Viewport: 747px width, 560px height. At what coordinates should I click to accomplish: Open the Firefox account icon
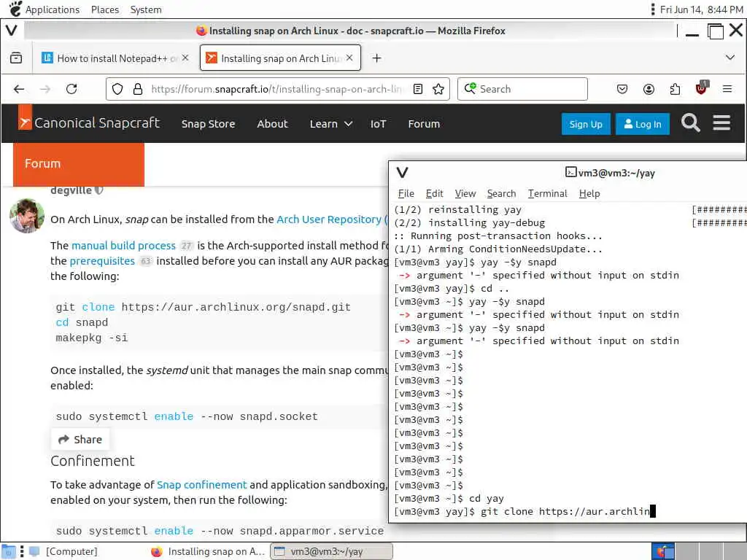[x=649, y=89]
